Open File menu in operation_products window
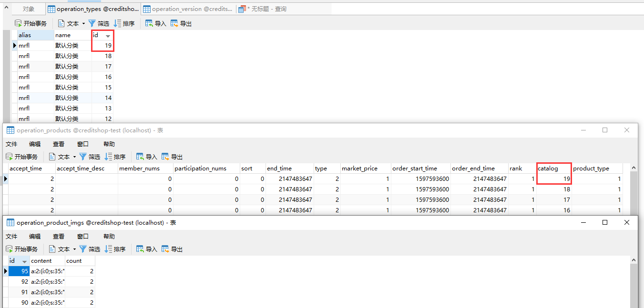Screen dimensions: 644x308 tap(11, 144)
